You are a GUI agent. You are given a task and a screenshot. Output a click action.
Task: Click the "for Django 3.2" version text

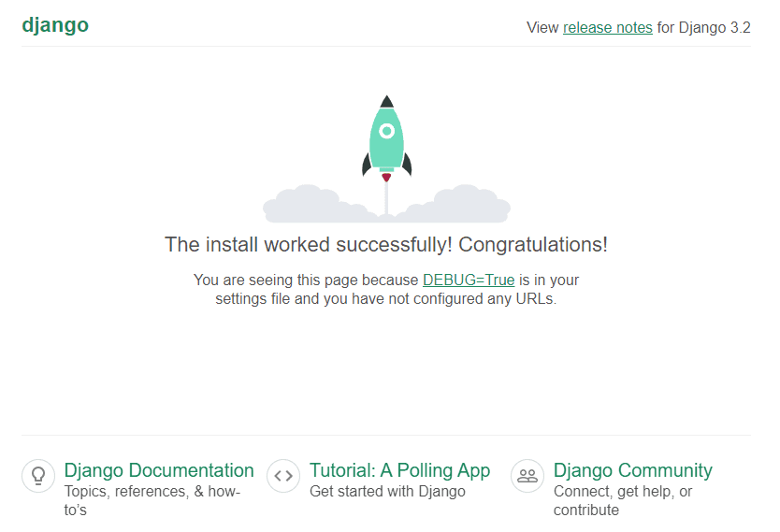(x=703, y=28)
